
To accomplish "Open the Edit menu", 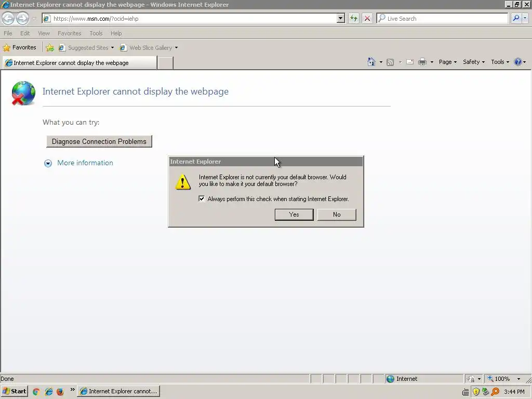I will [x=25, y=33].
